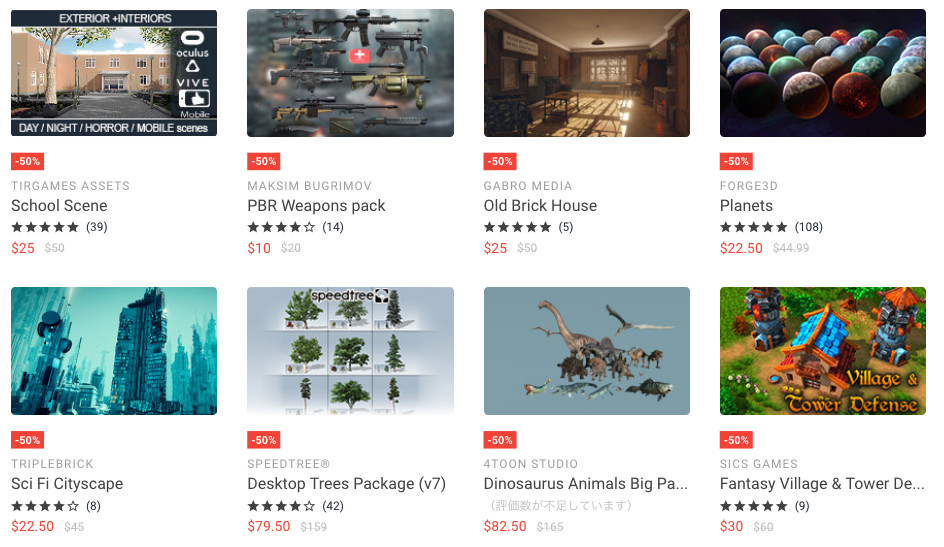
Task: Open the PBR Weapons pack thumbnail
Action: 350,73
